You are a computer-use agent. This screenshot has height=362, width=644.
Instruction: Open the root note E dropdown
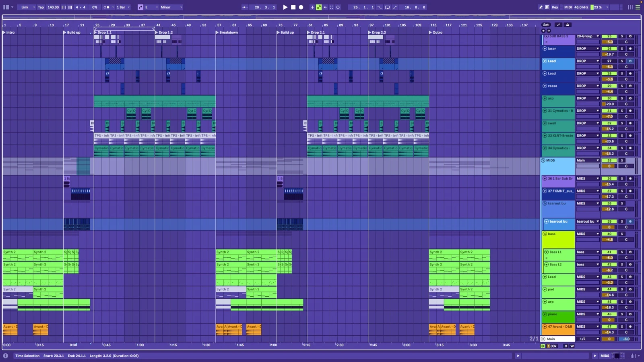coord(151,7)
